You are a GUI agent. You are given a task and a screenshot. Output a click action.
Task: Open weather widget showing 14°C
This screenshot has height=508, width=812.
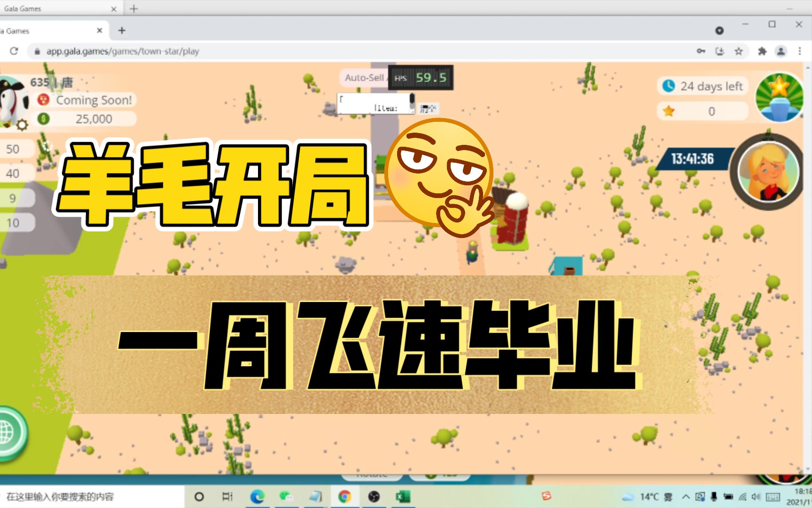click(x=647, y=497)
